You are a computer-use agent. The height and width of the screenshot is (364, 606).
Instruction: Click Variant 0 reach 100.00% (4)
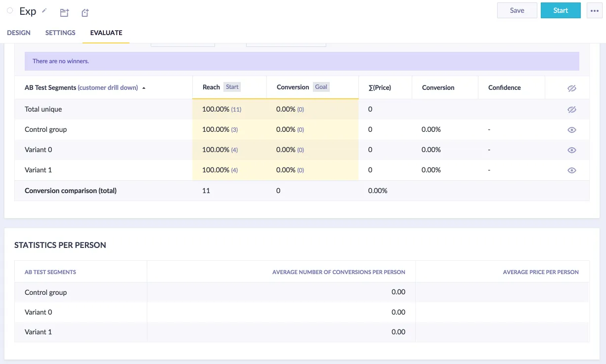[x=220, y=150]
